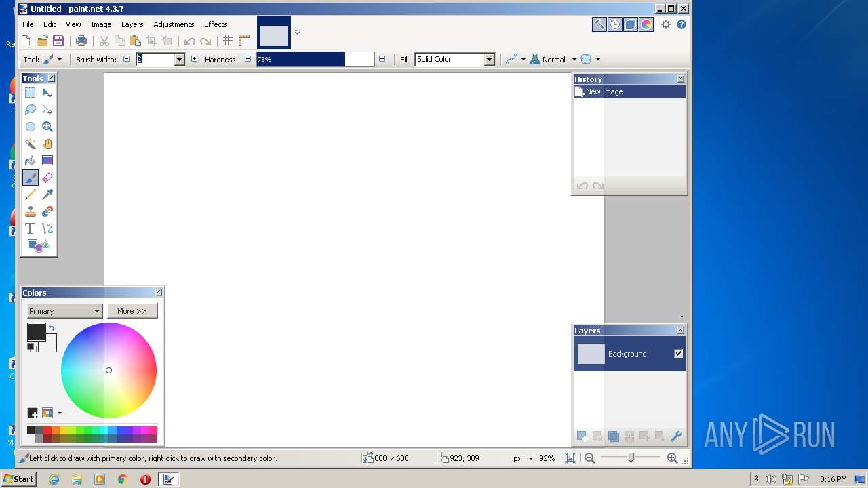Open the Layers menu
Viewport: 868px width, 488px height.
pos(132,24)
